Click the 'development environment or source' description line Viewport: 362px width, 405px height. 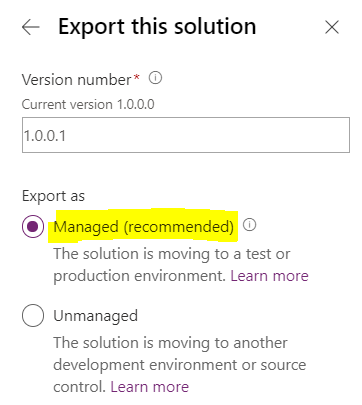[x=180, y=365]
